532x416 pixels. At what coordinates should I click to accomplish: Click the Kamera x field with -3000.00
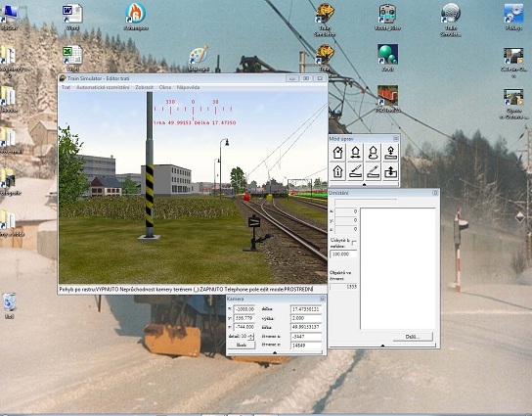tap(244, 309)
